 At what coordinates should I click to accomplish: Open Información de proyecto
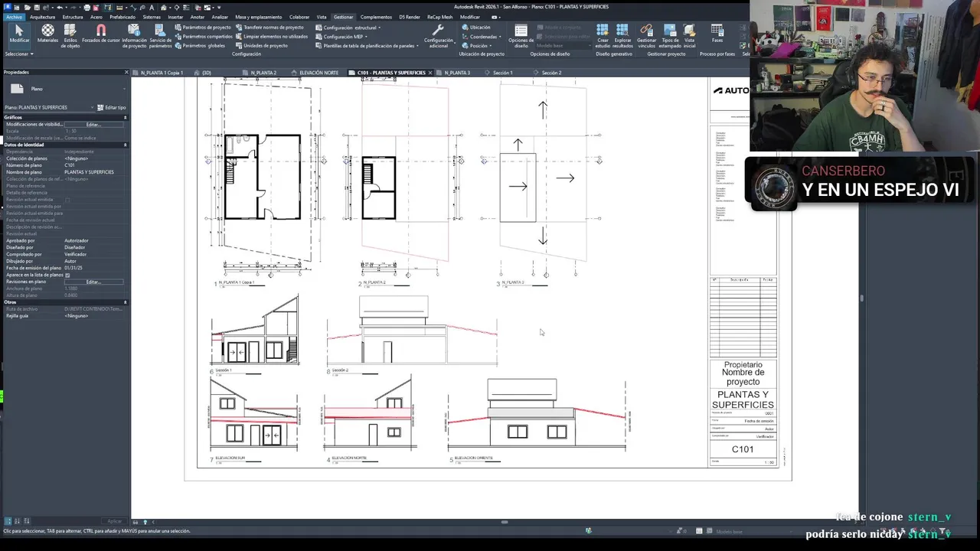134,35
